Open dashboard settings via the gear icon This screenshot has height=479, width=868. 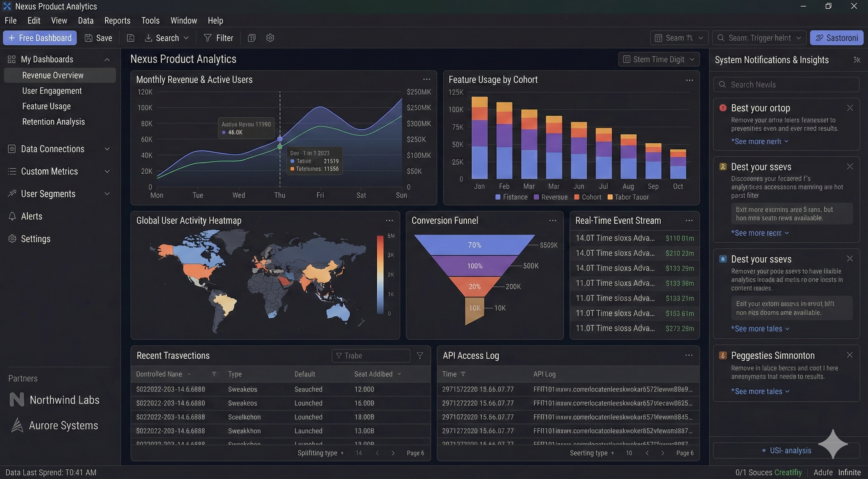point(270,38)
